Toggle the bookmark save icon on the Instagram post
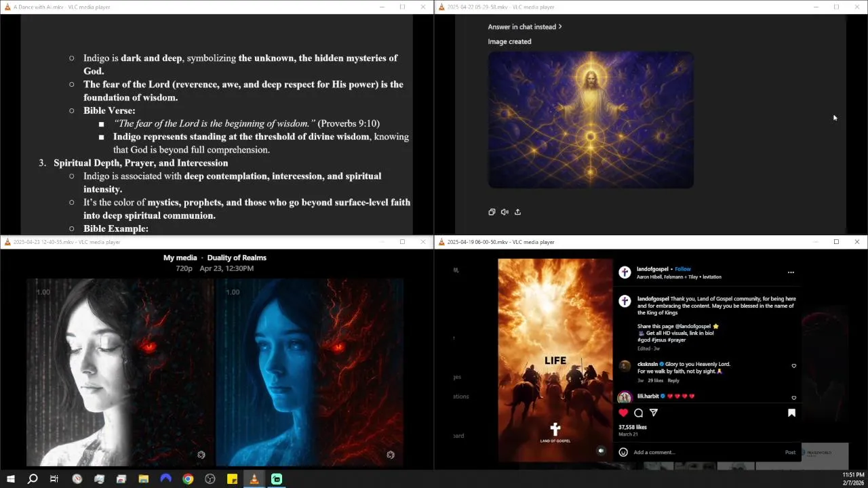Image resolution: width=868 pixels, height=488 pixels. pyautogui.click(x=791, y=413)
